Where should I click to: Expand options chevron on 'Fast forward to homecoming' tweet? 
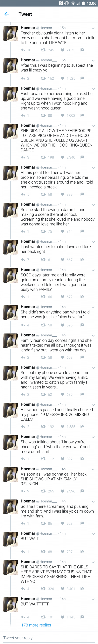tap(93, 89)
